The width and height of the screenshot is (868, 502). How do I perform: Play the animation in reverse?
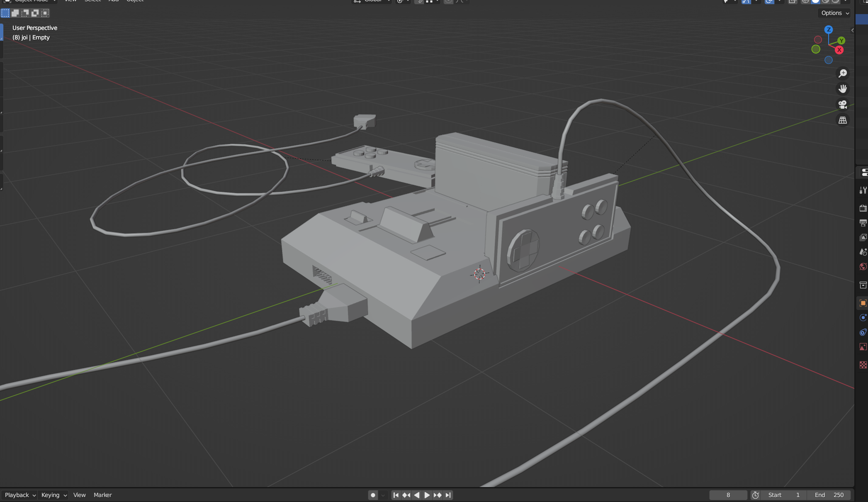tap(417, 495)
